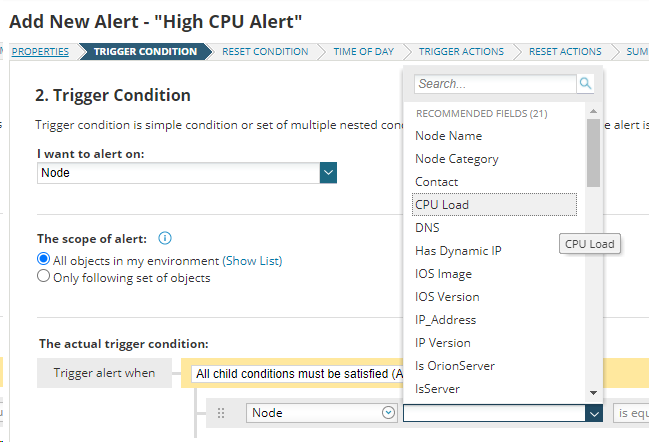Select All objects in my environment
The height and width of the screenshot is (442, 649).
coord(43,260)
